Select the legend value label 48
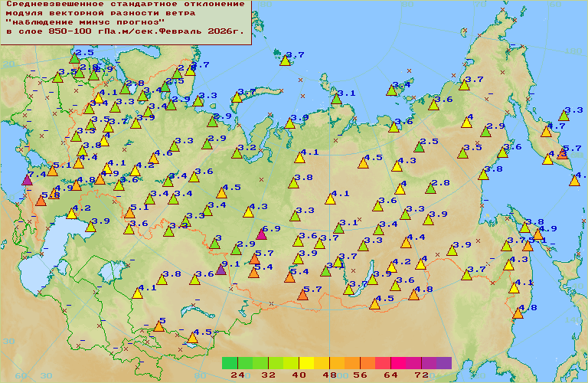Screen dimensions: 588x383 click(329, 375)
